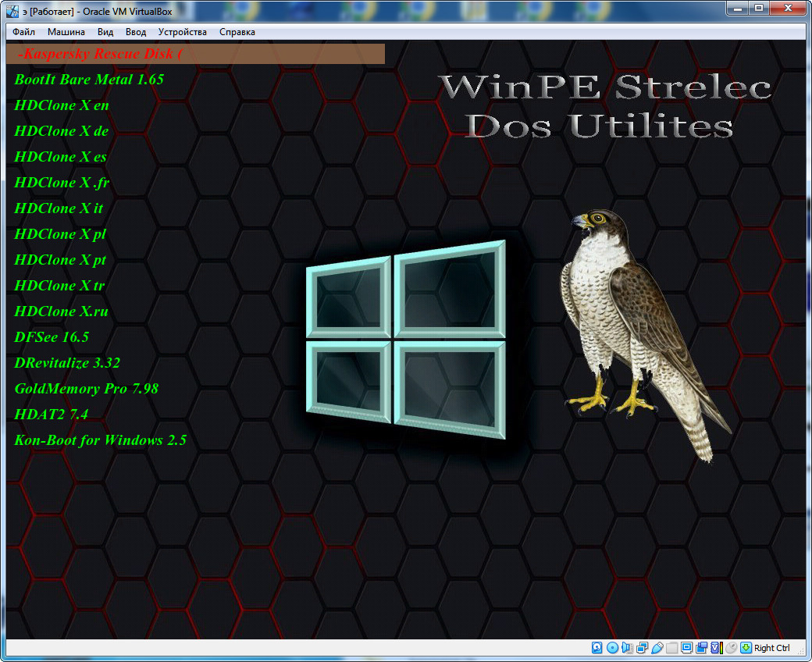812x662 pixels.
Task: Select the HDClone X de entry
Action: 62,131
